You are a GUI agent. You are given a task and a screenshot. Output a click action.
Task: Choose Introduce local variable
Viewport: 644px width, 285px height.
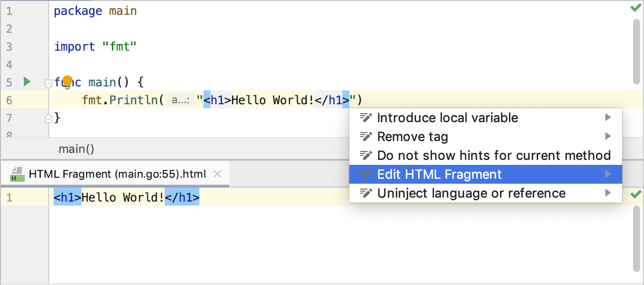(x=486, y=118)
